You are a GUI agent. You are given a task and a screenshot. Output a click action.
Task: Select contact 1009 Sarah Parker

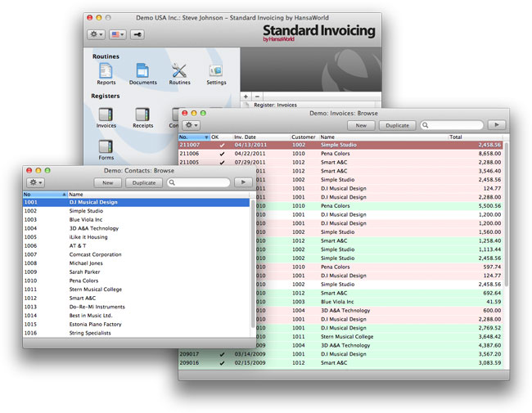point(136,272)
